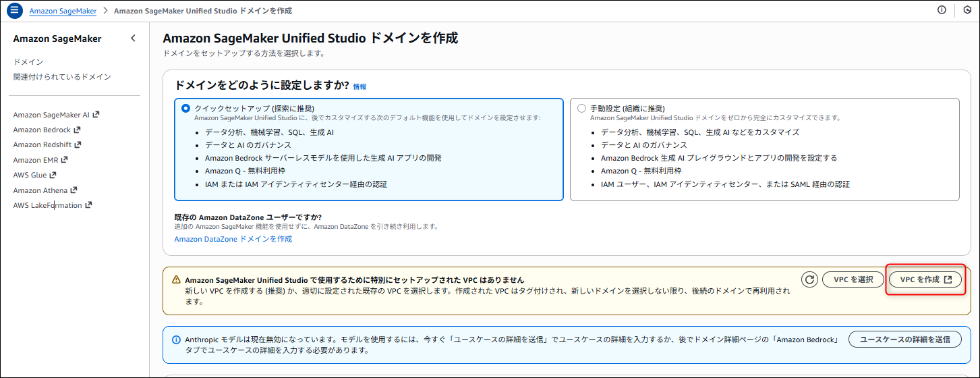The height and width of the screenshot is (378, 980).
Task: Open ドメイン in the sidebar
Action: pos(28,62)
